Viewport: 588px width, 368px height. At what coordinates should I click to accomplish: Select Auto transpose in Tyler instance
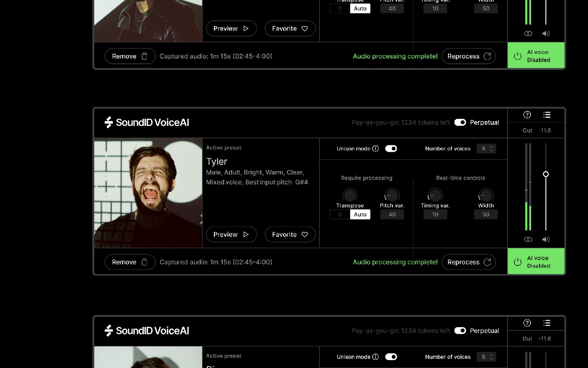click(360, 215)
